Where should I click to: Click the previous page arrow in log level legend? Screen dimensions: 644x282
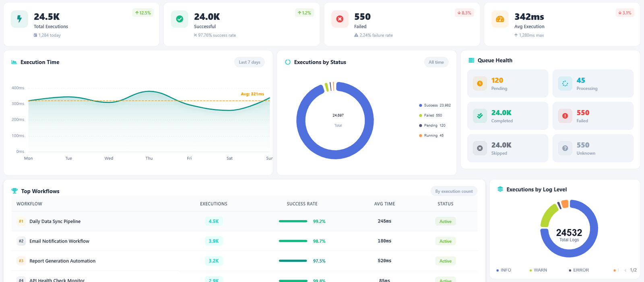625,270
